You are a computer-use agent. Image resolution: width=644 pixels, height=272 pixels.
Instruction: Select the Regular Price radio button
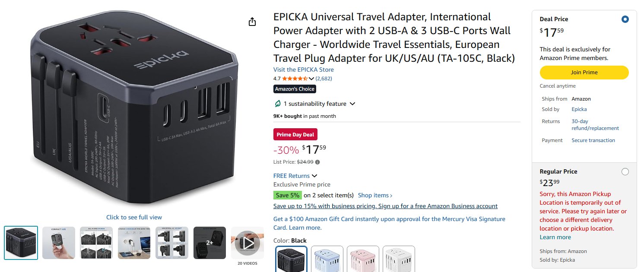click(625, 172)
